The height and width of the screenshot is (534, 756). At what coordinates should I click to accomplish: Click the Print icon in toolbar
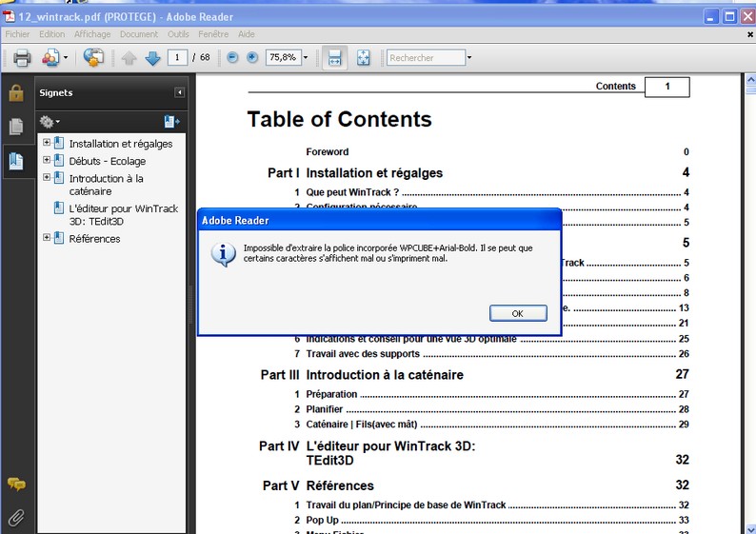(22, 58)
